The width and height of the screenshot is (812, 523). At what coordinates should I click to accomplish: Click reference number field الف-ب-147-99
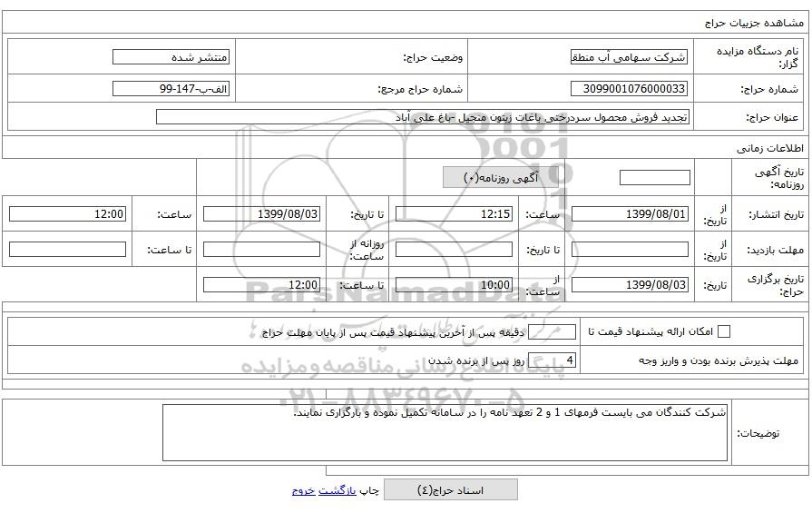171,89
